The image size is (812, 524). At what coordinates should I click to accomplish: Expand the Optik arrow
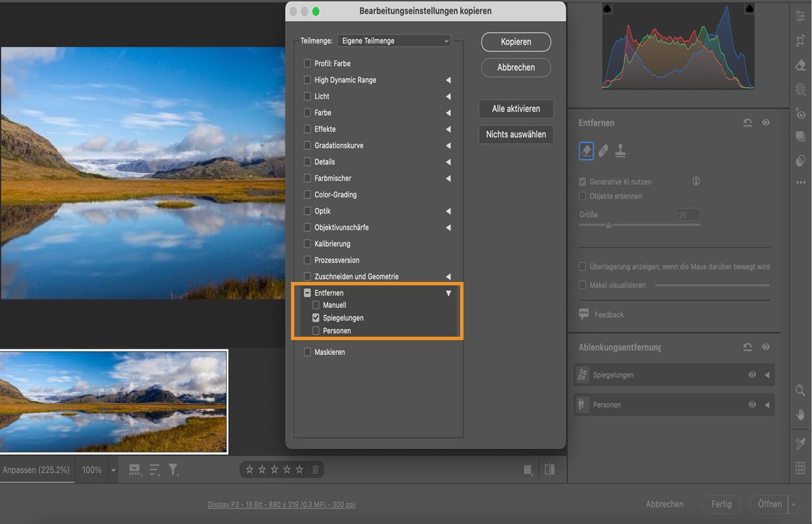(448, 212)
